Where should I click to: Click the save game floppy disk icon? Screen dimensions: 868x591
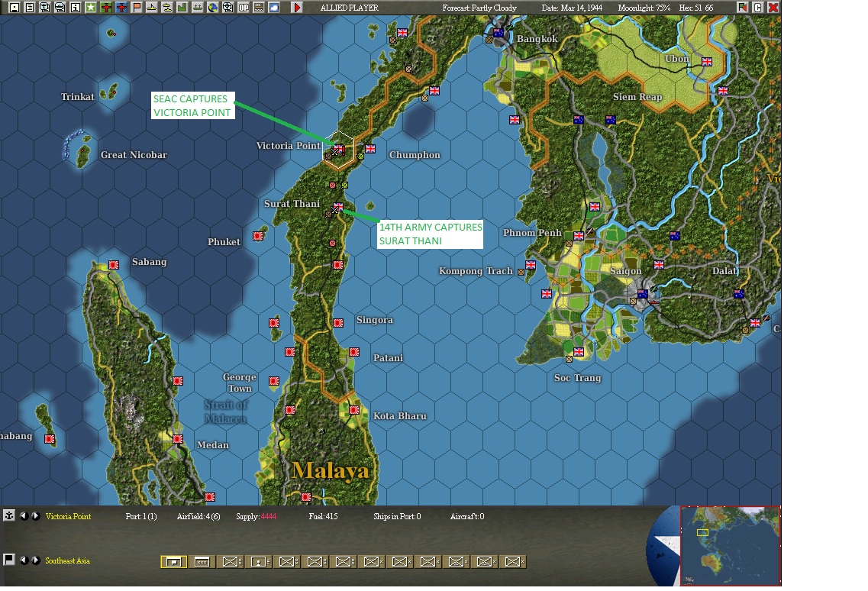click(15, 8)
